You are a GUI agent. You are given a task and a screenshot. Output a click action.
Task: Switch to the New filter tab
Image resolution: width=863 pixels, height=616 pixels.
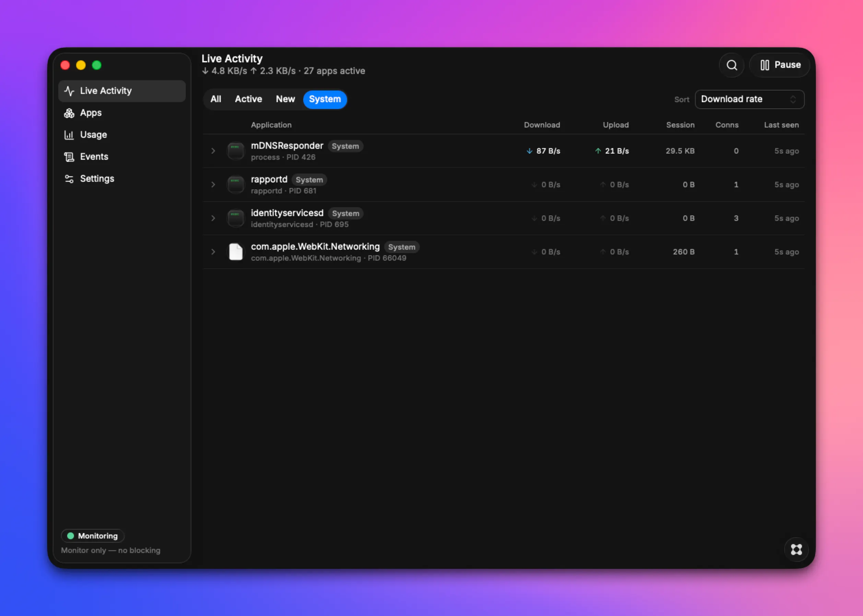(x=285, y=99)
